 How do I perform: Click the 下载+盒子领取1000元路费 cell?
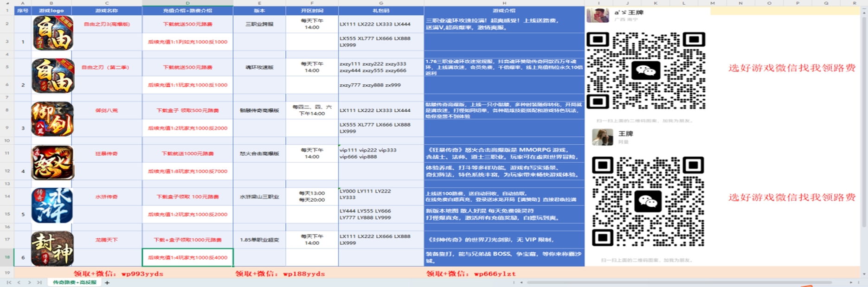(187, 240)
